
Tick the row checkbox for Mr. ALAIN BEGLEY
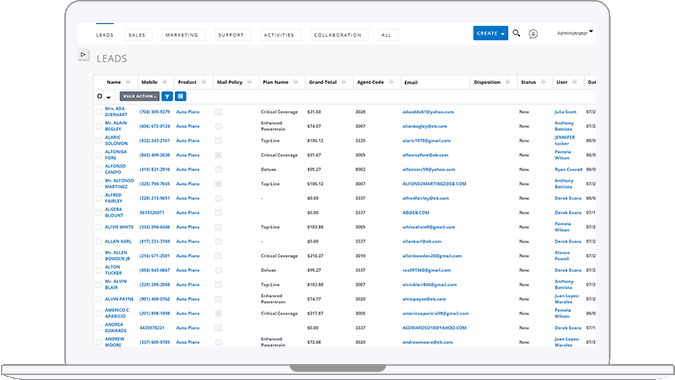[x=99, y=127]
